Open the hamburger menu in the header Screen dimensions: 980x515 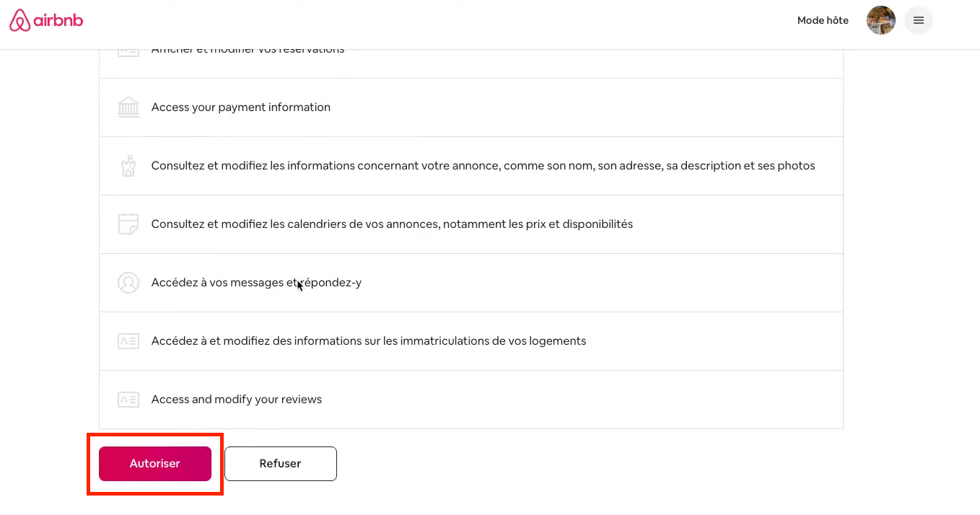click(x=918, y=21)
